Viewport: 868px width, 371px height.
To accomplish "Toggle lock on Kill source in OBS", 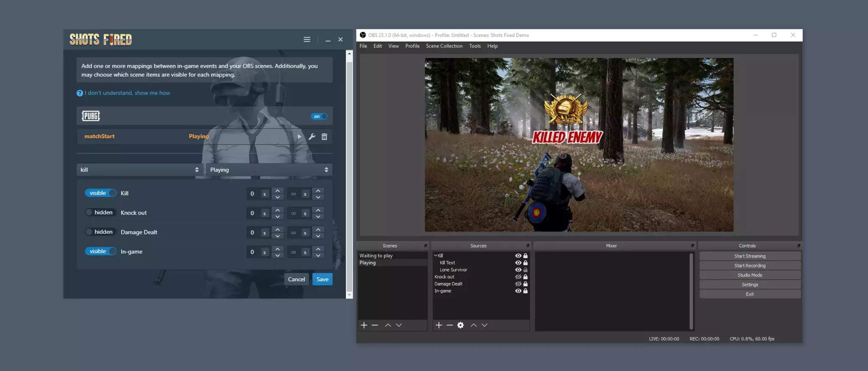I will 526,256.
